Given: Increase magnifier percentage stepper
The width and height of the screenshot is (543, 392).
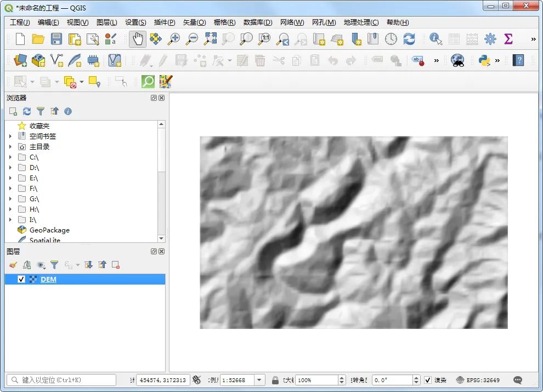Looking at the screenshot, I should click(342, 378).
